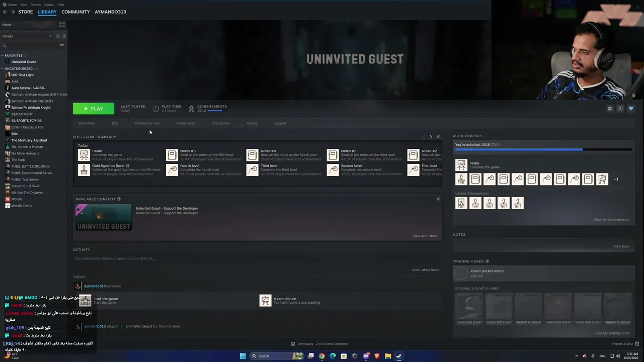Dismiss the Post-Game Summary panel
644x362 pixels.
point(438,137)
